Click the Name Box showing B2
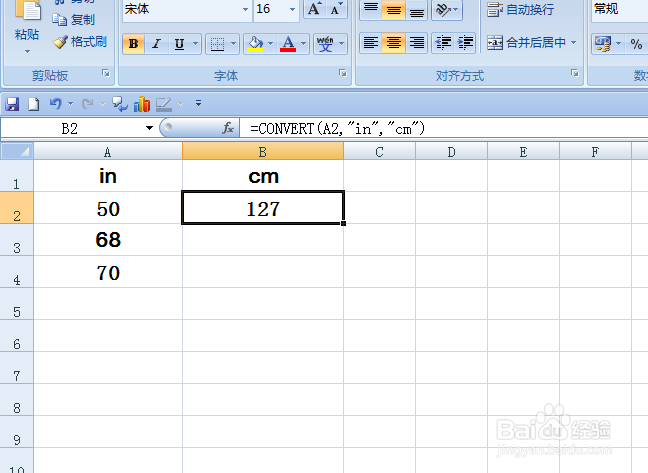Viewport: 648px width, 473px height. (69, 129)
